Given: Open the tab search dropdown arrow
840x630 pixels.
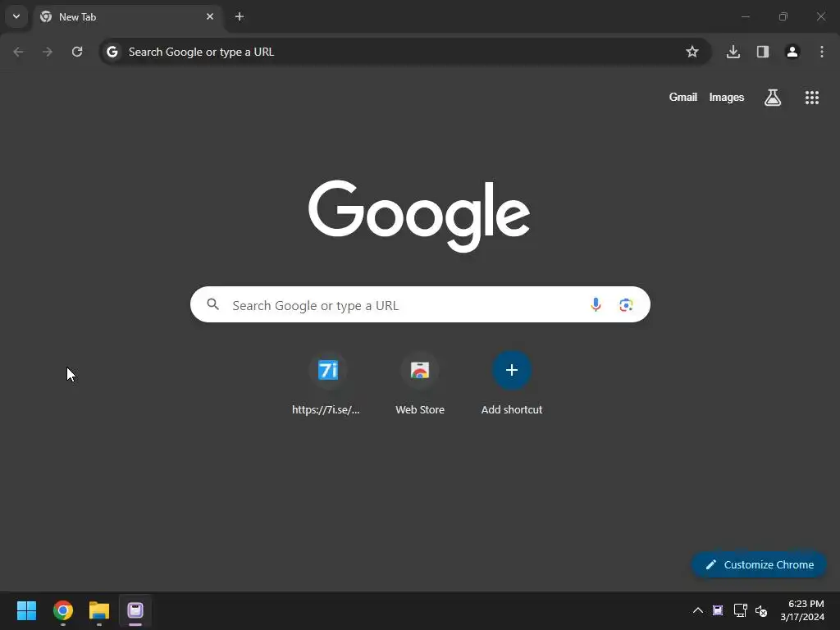Looking at the screenshot, I should pyautogui.click(x=16, y=16).
